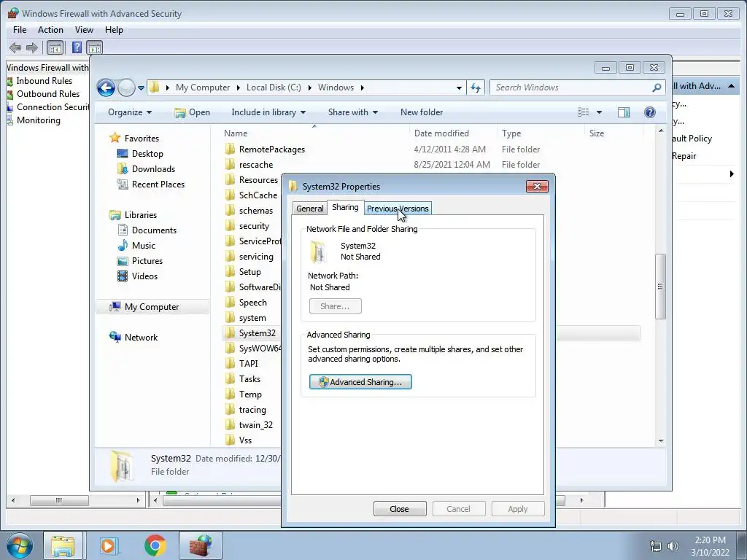Open Google Chrome from the taskbar
The image size is (747, 560).
pyautogui.click(x=155, y=545)
